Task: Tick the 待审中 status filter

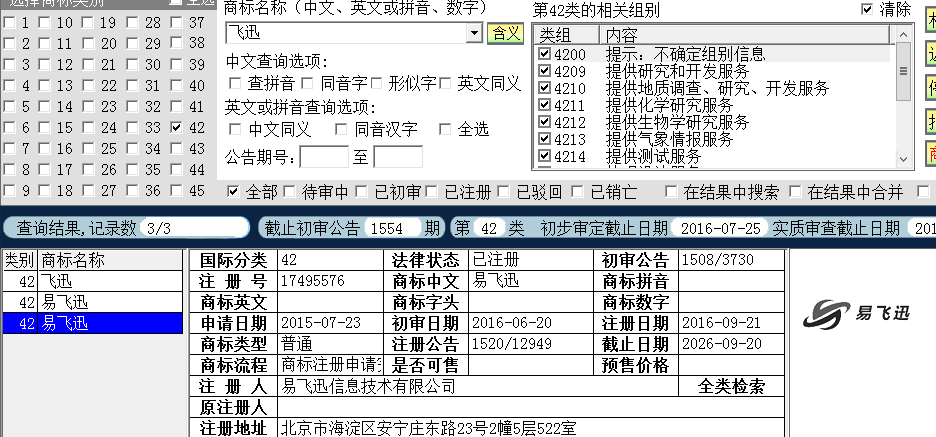Action: (290, 192)
